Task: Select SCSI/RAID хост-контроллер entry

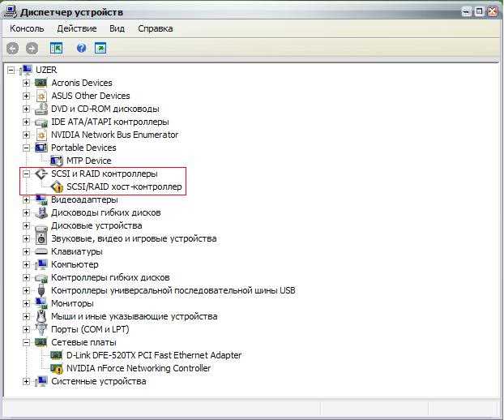Action: pyautogui.click(x=124, y=186)
